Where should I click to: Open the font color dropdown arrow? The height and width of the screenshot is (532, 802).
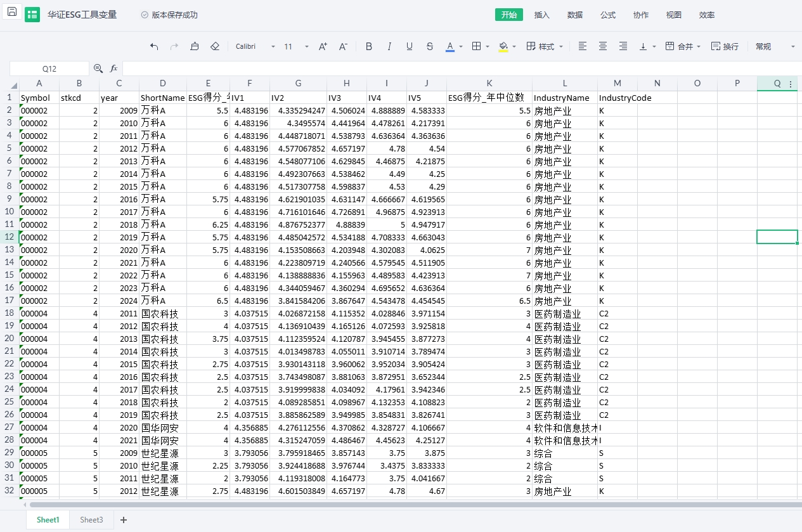[x=461, y=47]
